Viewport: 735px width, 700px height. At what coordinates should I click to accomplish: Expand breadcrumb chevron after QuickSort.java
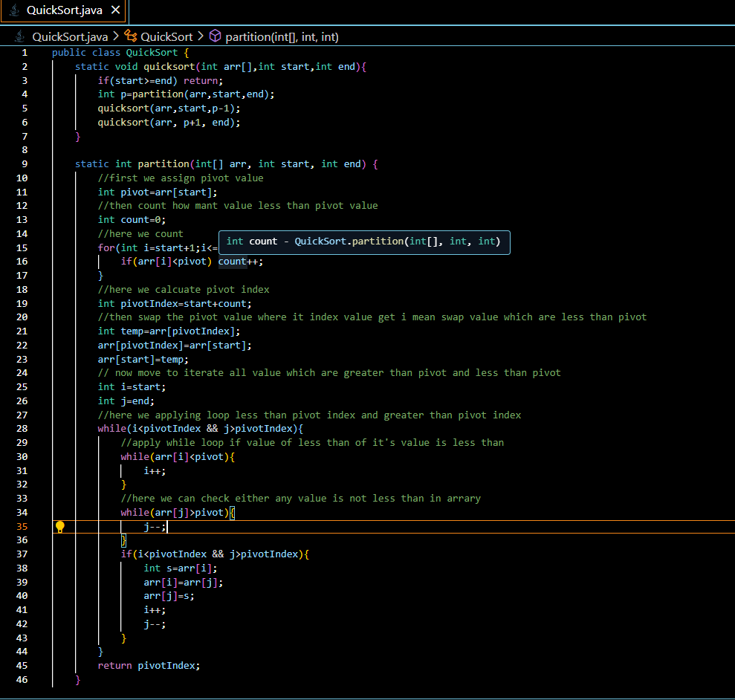click(116, 36)
